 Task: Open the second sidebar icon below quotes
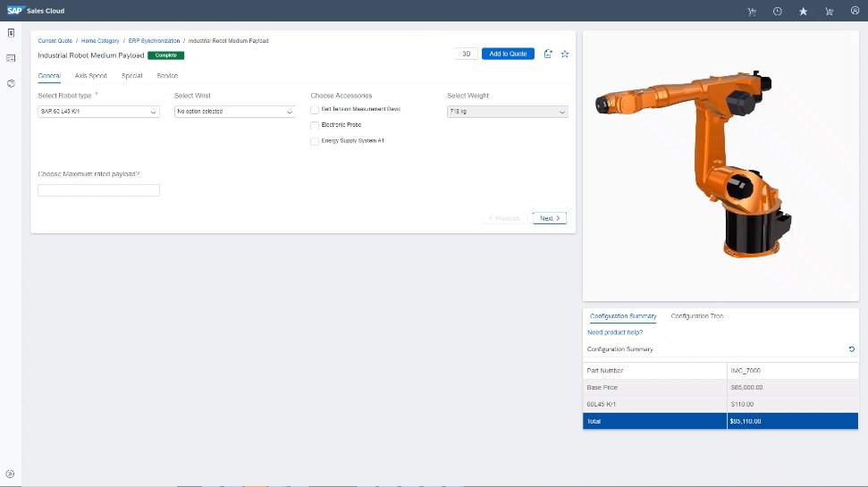(x=11, y=58)
